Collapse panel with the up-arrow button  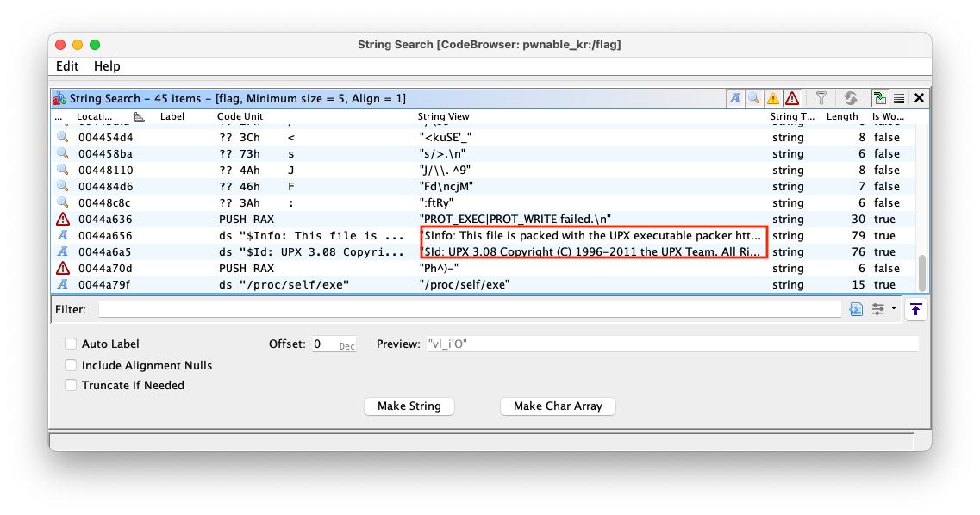coord(915,309)
